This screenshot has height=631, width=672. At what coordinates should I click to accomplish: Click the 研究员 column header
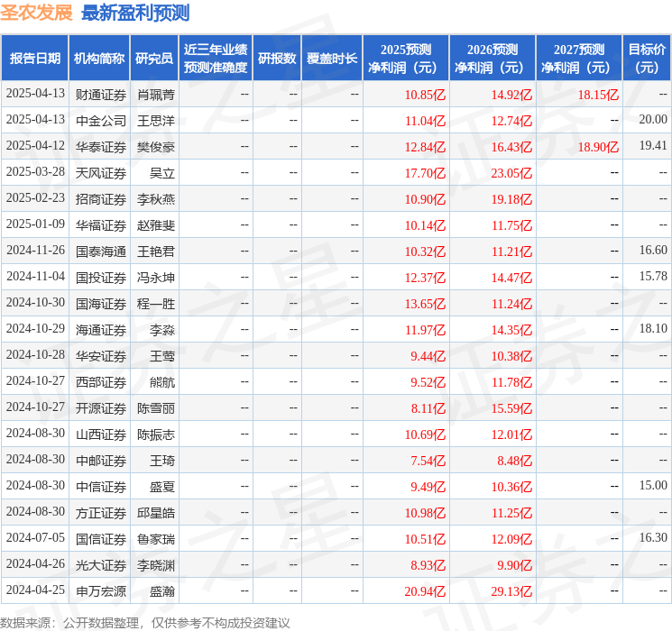click(154, 59)
